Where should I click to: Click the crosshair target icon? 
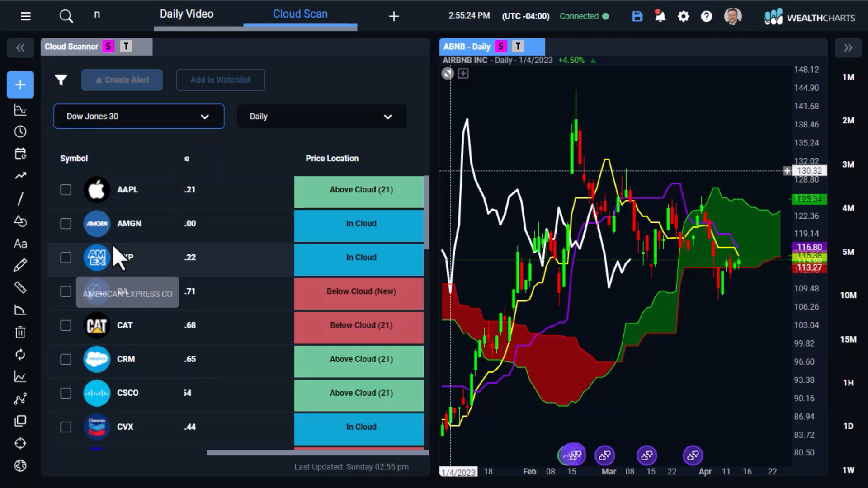click(x=20, y=443)
